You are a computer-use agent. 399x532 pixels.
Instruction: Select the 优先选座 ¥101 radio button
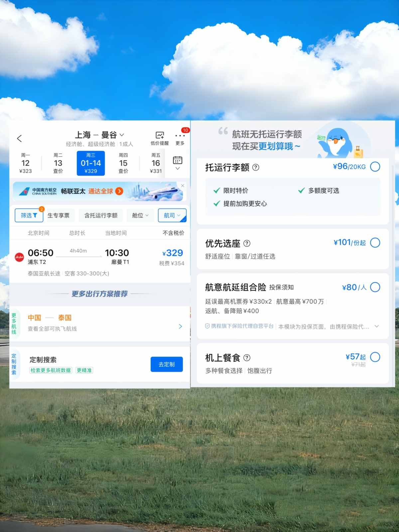click(375, 243)
